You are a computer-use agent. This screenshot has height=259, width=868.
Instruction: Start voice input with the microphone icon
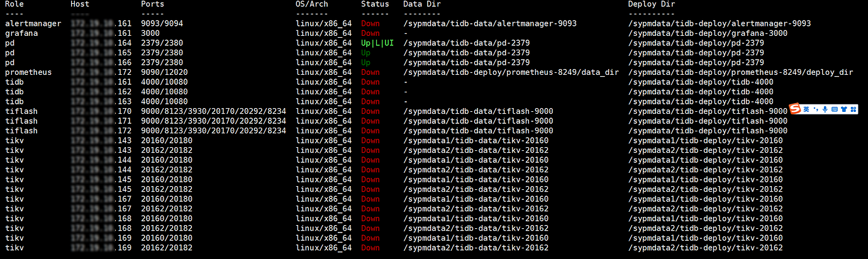(825, 109)
